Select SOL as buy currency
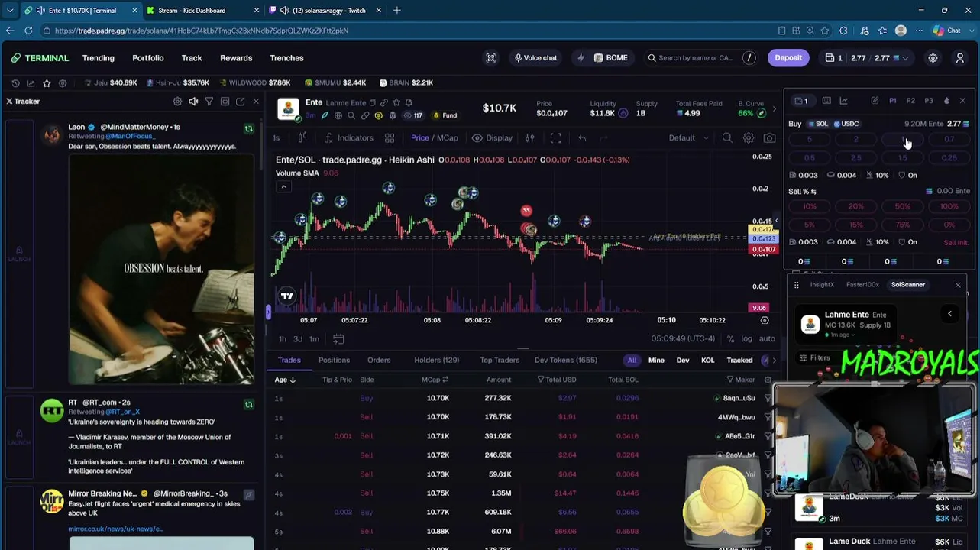The height and width of the screenshot is (550, 980). [818, 124]
